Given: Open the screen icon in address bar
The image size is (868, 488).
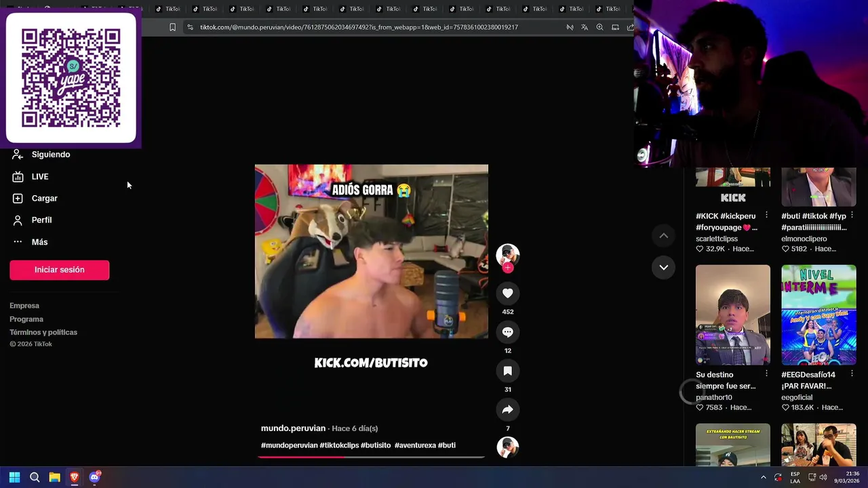Looking at the screenshot, I should (615, 27).
